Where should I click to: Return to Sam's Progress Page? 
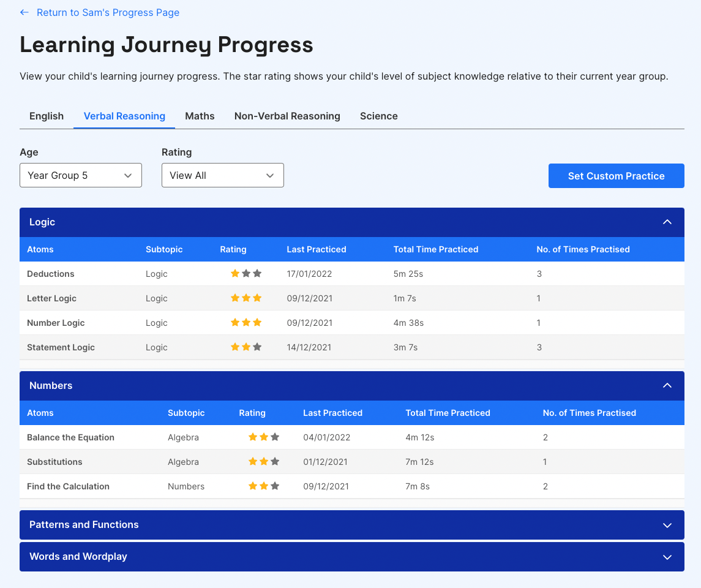pyautogui.click(x=108, y=12)
